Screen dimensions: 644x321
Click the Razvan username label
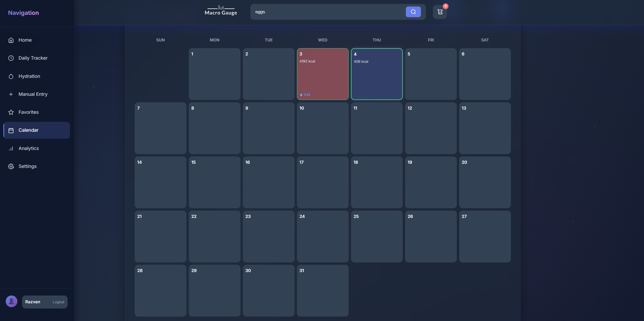tap(33, 302)
